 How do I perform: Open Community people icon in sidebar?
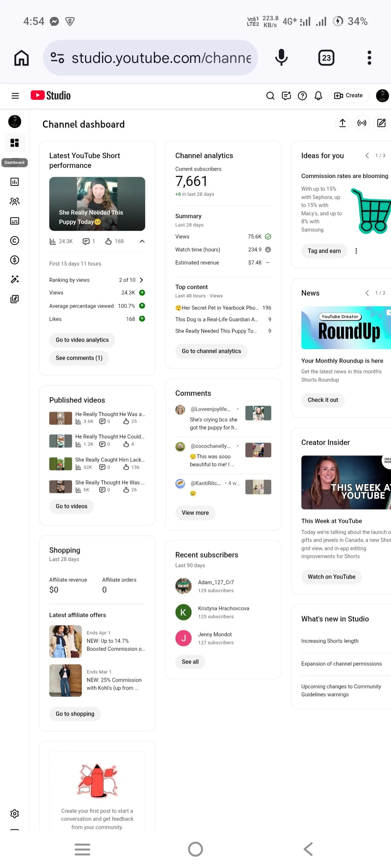click(14, 201)
